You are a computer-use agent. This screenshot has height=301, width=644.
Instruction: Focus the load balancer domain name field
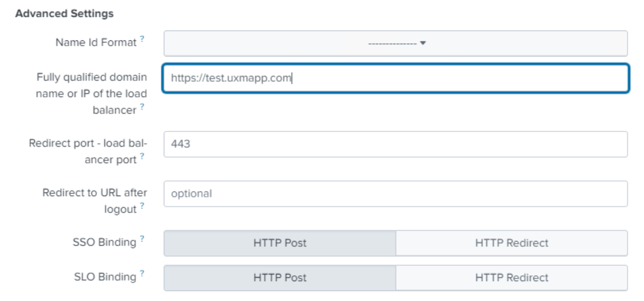(395, 78)
